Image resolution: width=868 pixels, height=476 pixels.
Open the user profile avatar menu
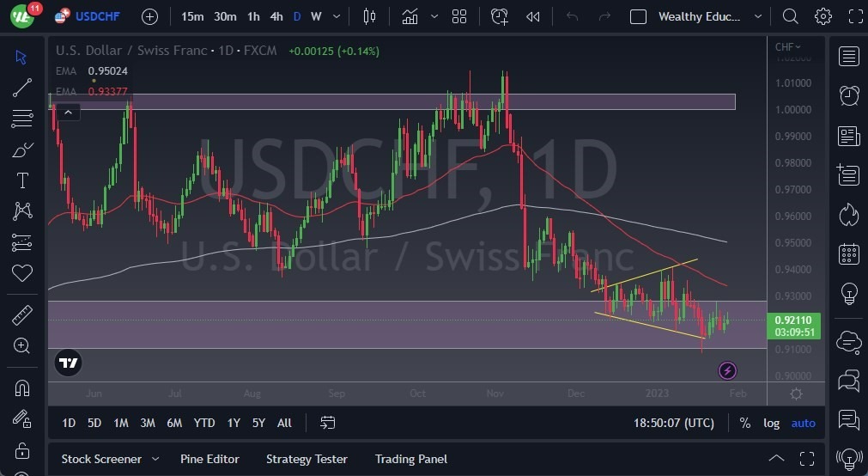[22, 16]
